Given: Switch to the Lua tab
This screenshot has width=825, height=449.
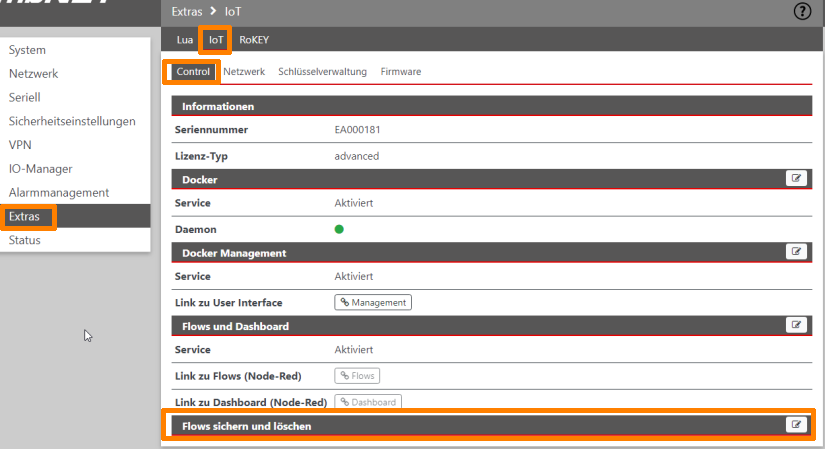Looking at the screenshot, I should pyautogui.click(x=185, y=40).
